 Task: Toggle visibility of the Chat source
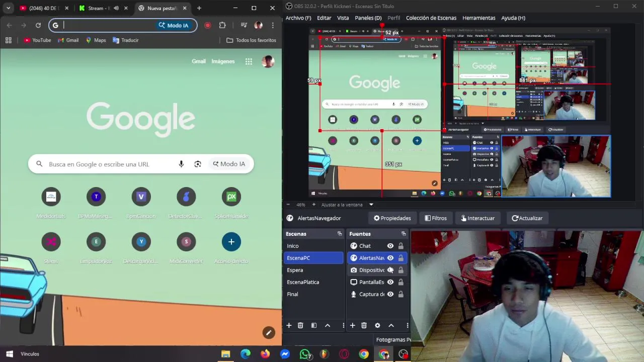390,246
